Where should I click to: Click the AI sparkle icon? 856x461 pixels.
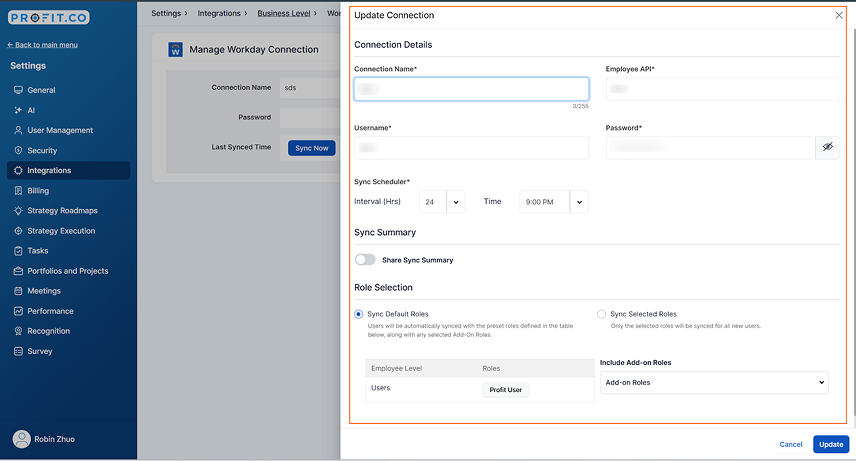click(x=18, y=110)
